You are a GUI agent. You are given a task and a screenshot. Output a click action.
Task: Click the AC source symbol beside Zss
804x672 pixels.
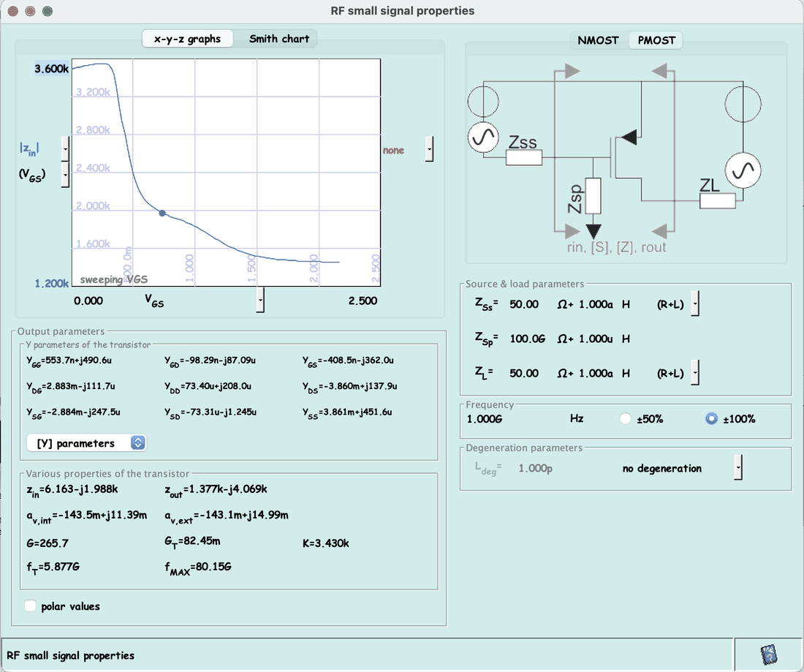[483, 137]
